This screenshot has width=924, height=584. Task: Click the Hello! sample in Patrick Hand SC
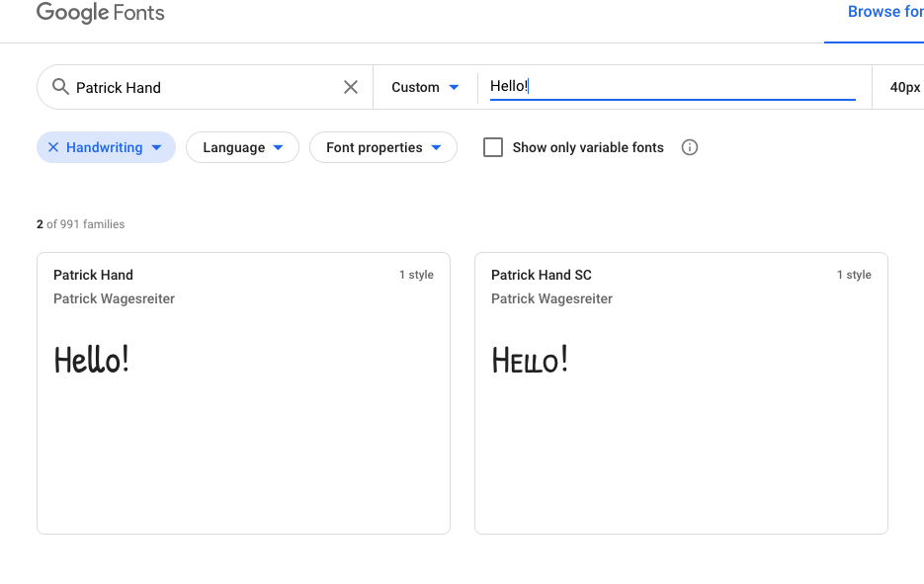pyautogui.click(x=530, y=360)
